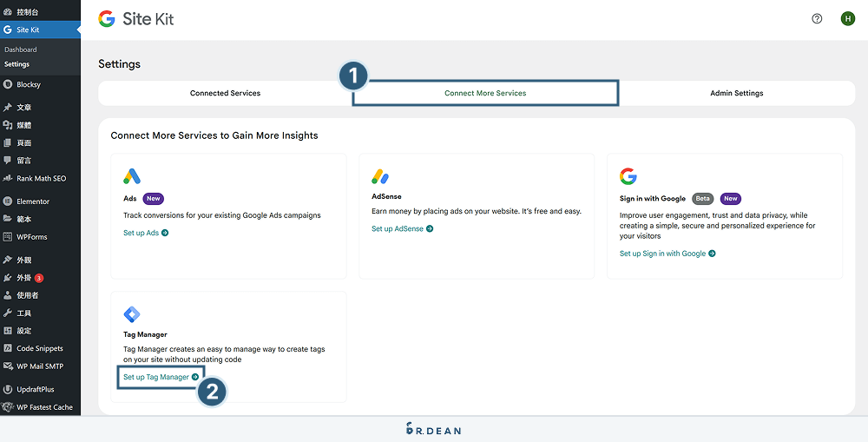Open the 使用者 menu label
This screenshot has width=868, height=442.
27,296
